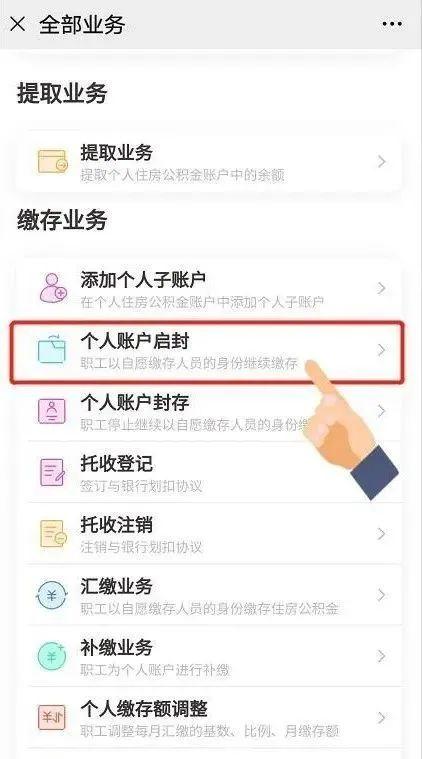The image size is (422, 759).
Task: Tap the 托收注销 yellow document icon
Action: (x=53, y=534)
